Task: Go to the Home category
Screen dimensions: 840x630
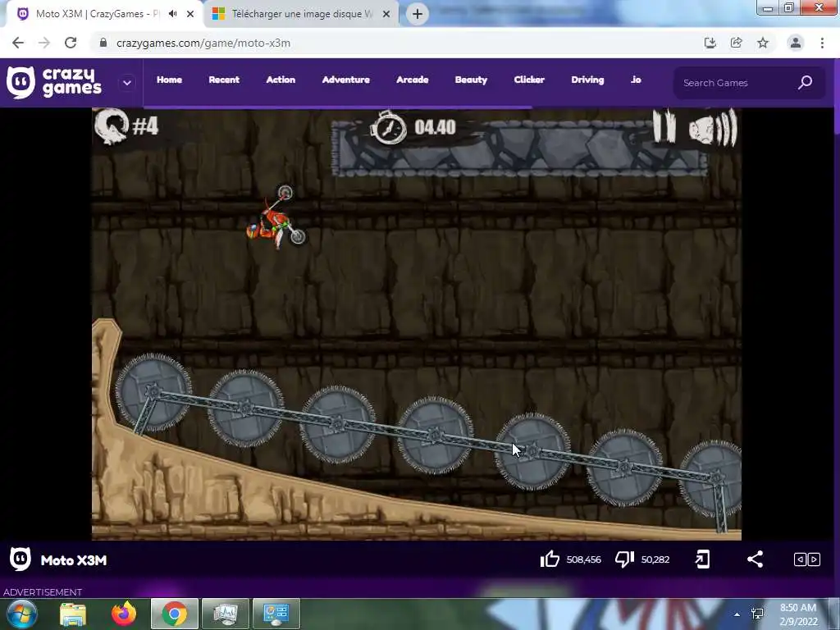Action: click(x=169, y=80)
